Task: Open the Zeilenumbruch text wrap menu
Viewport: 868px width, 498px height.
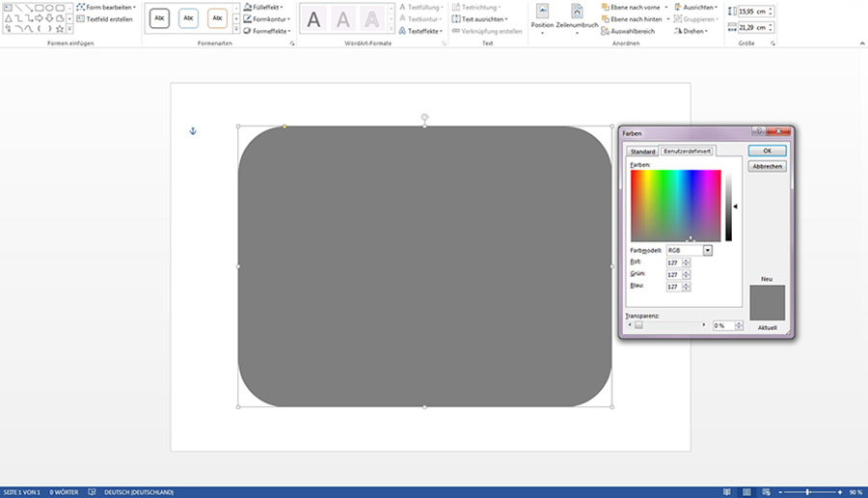Action: pos(577,18)
